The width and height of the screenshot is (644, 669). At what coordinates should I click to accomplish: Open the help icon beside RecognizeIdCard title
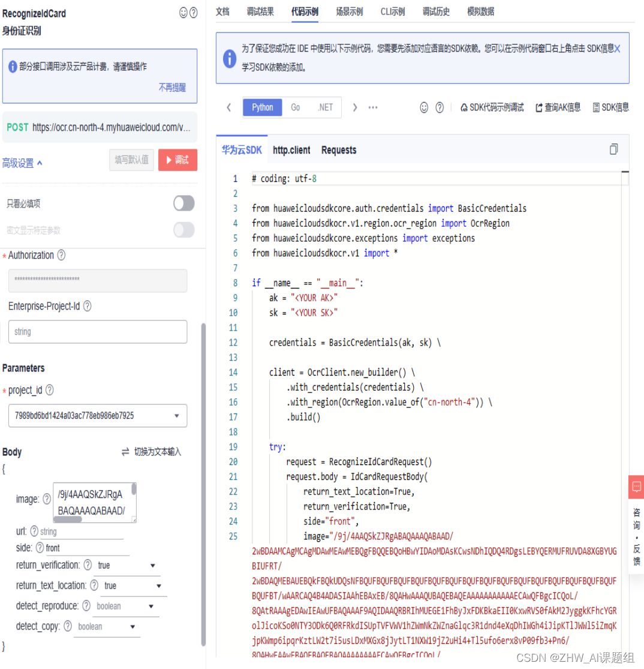pos(194,13)
